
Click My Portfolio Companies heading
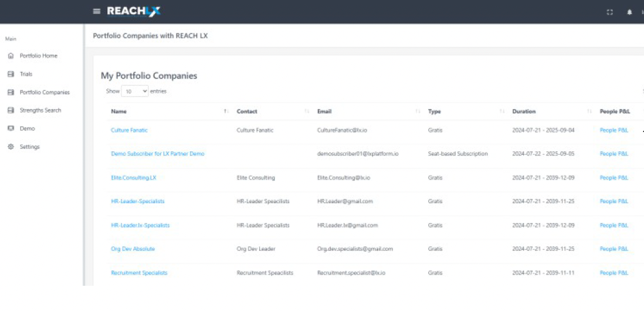click(x=149, y=76)
